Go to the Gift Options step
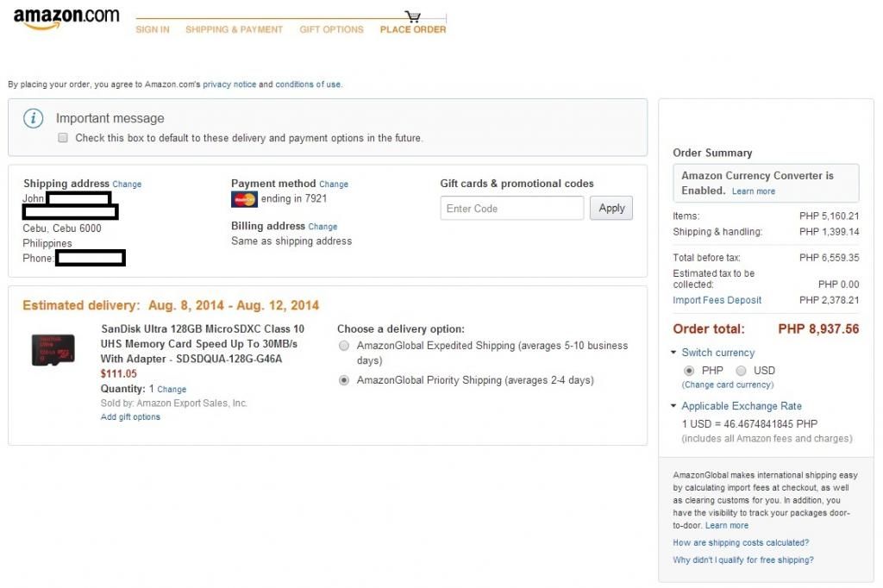 click(332, 29)
